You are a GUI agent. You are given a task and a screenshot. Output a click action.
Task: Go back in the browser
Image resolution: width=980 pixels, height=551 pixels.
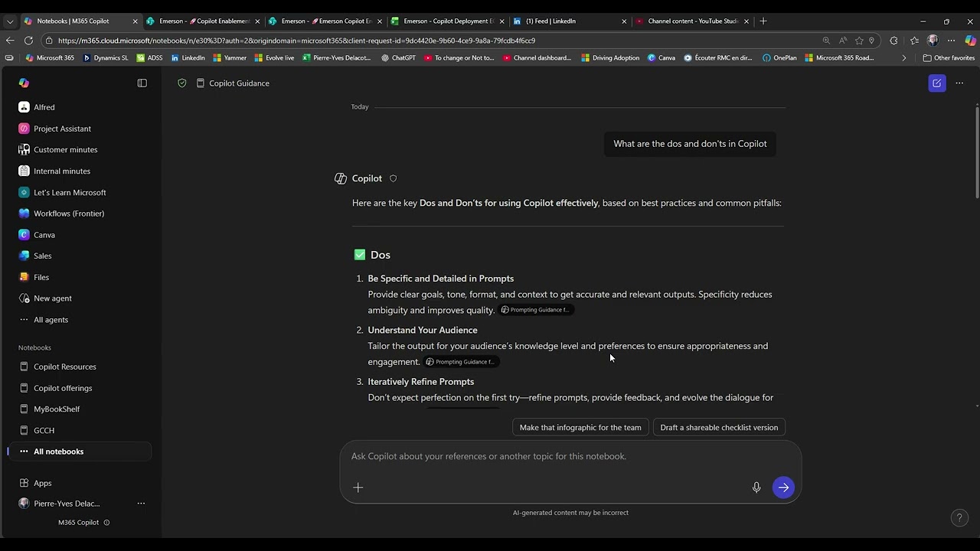[10, 41]
